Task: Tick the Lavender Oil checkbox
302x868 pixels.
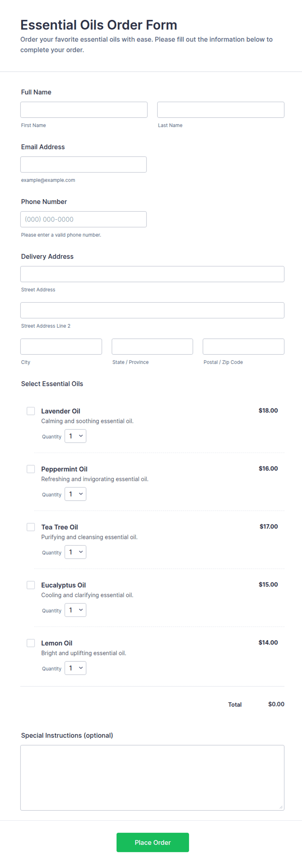Action: 31,411
